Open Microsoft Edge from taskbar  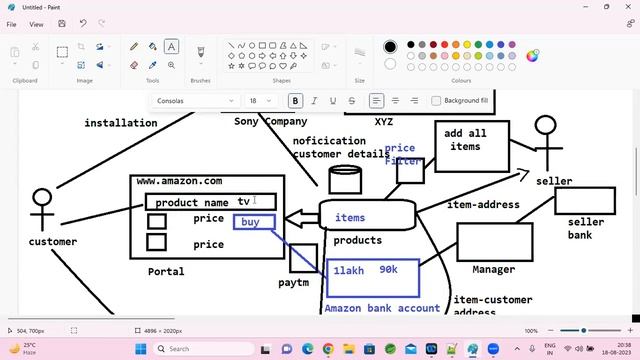point(308,349)
